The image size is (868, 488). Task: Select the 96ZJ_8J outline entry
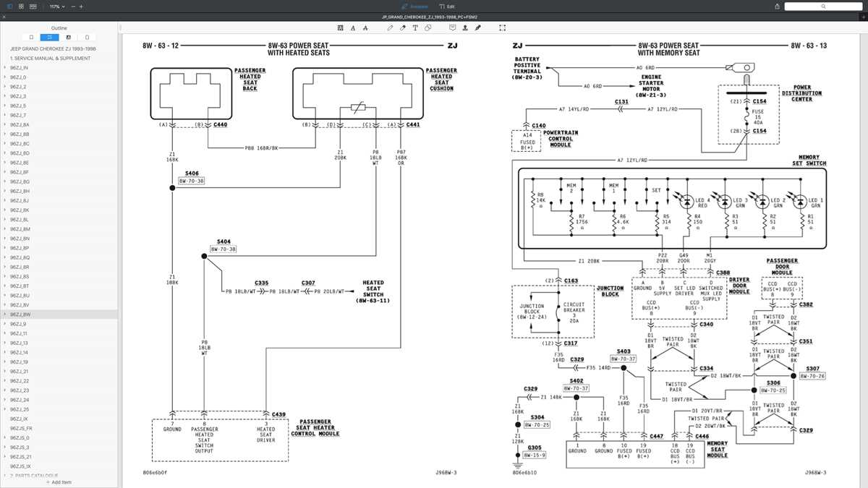point(20,200)
